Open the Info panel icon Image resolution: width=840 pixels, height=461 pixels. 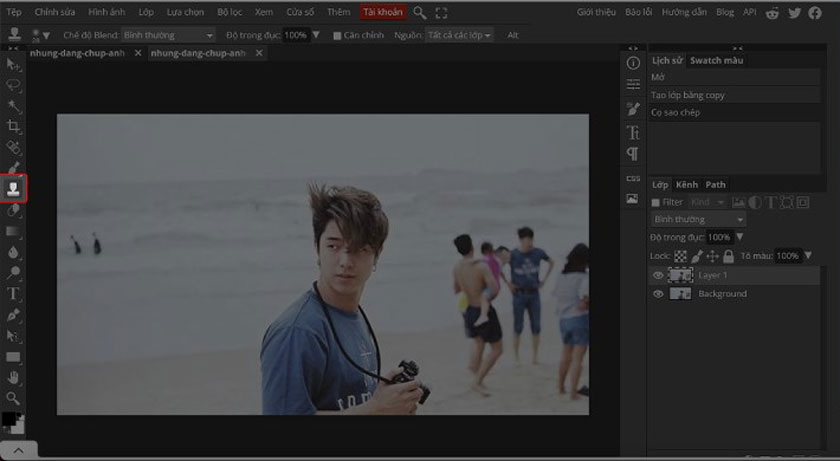click(633, 63)
